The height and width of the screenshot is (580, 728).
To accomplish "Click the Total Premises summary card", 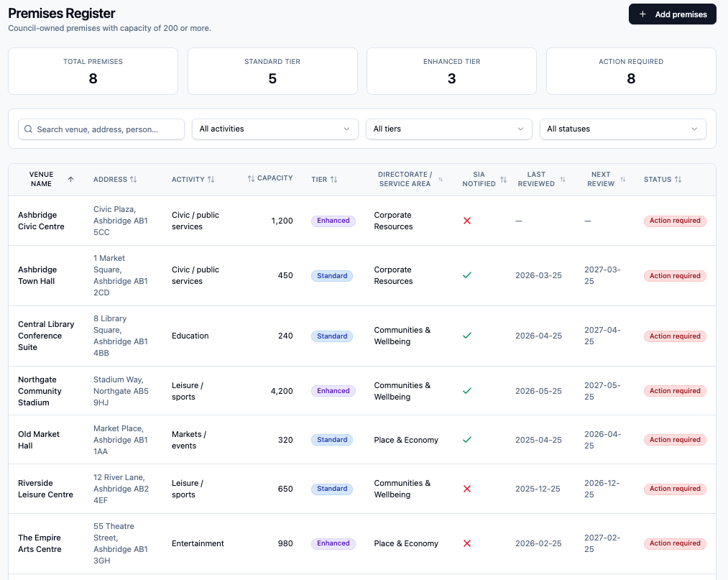I will [x=93, y=71].
